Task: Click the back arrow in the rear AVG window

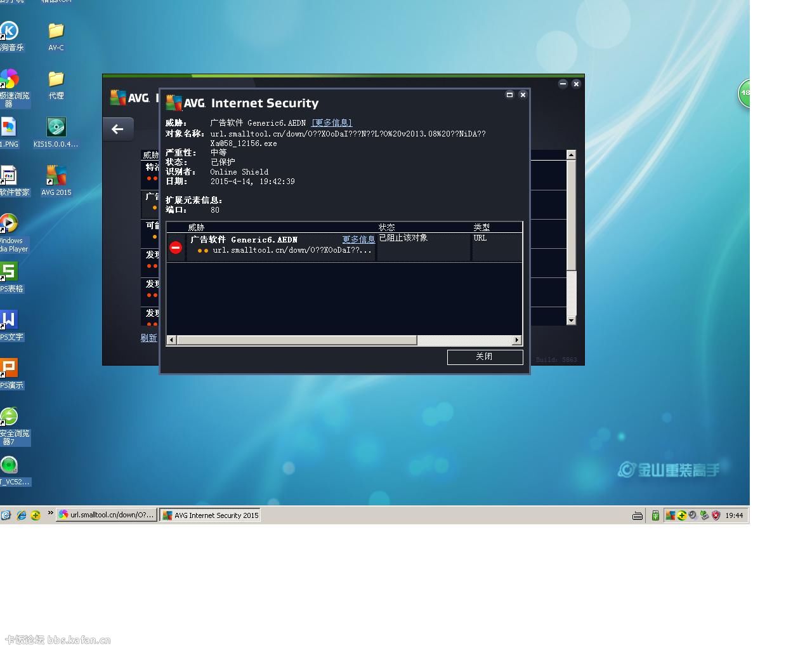Action: click(117, 129)
